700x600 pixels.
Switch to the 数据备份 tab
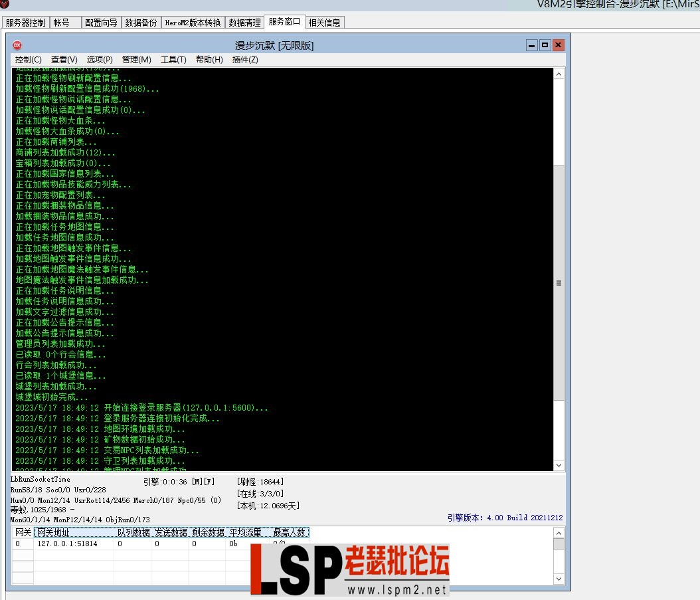pyautogui.click(x=141, y=22)
